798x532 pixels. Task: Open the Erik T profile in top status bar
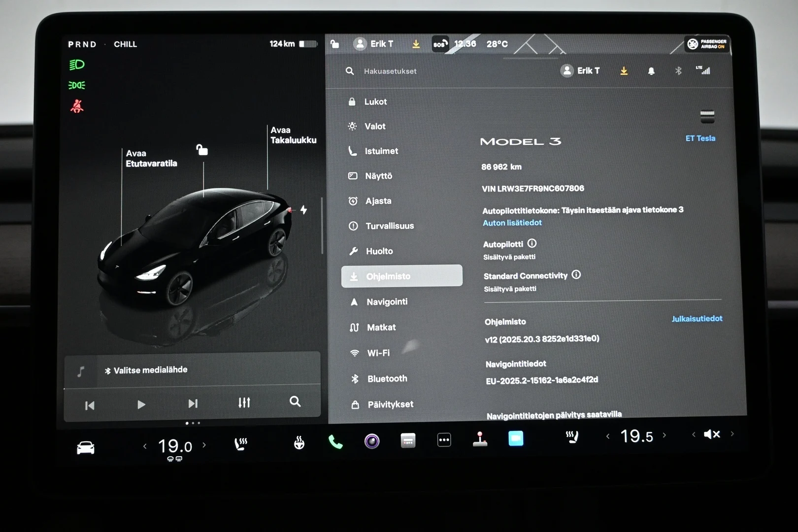click(374, 44)
